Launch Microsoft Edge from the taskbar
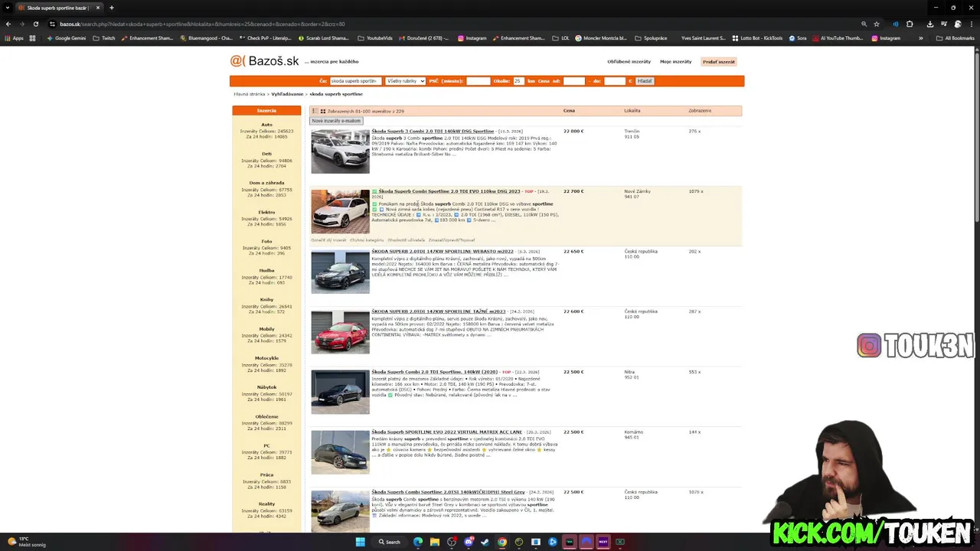The width and height of the screenshot is (980, 551). (x=418, y=542)
